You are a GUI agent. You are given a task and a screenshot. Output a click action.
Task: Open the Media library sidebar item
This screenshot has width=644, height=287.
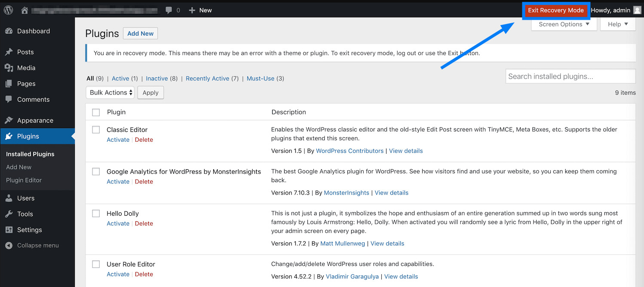click(x=26, y=68)
